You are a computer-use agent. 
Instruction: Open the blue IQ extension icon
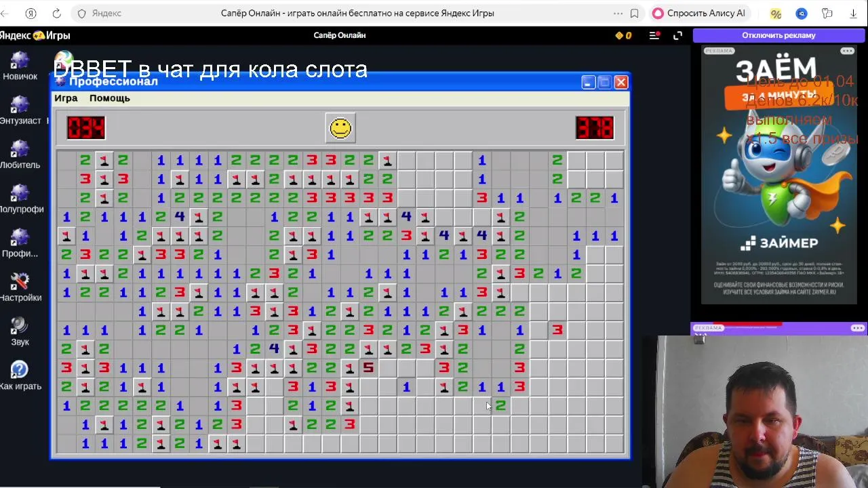(802, 14)
